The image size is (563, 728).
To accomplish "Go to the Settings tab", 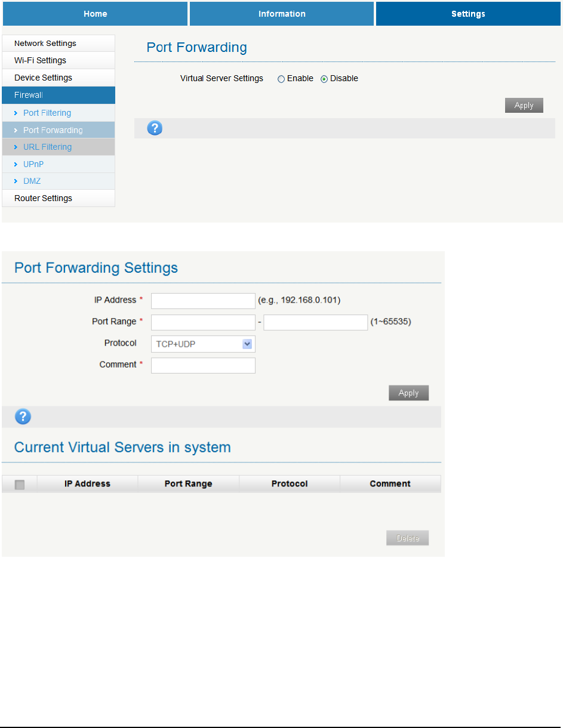I will (x=468, y=14).
